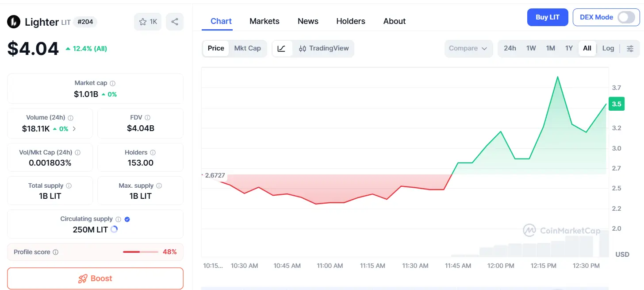This screenshot has height=290, width=644.
Task: Click the Holders info icon
Action: pyautogui.click(x=153, y=152)
